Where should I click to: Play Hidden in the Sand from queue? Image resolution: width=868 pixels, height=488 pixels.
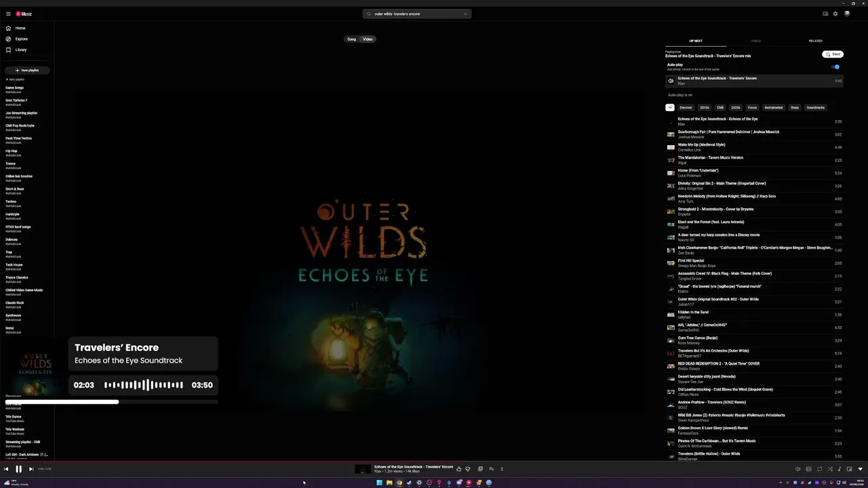click(754, 314)
